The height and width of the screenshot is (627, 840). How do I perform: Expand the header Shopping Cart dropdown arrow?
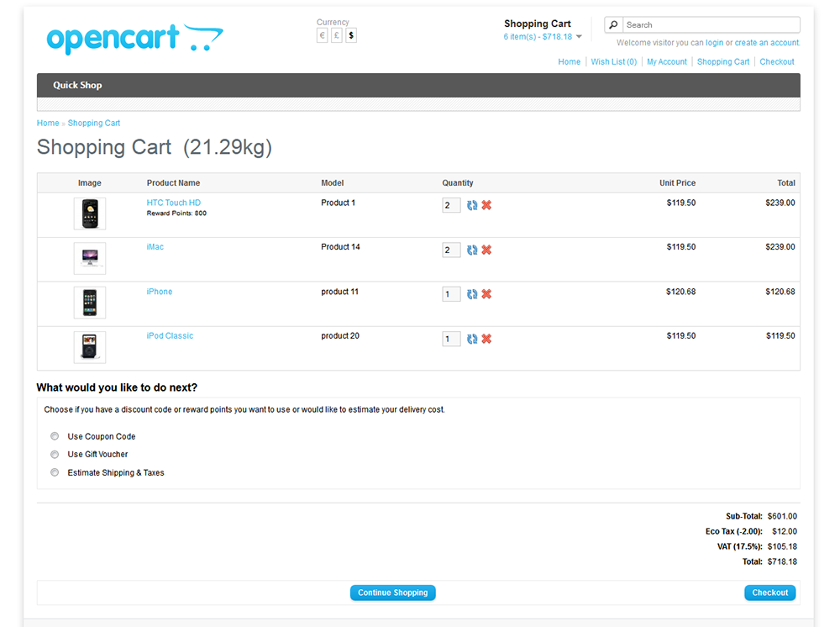tap(579, 37)
